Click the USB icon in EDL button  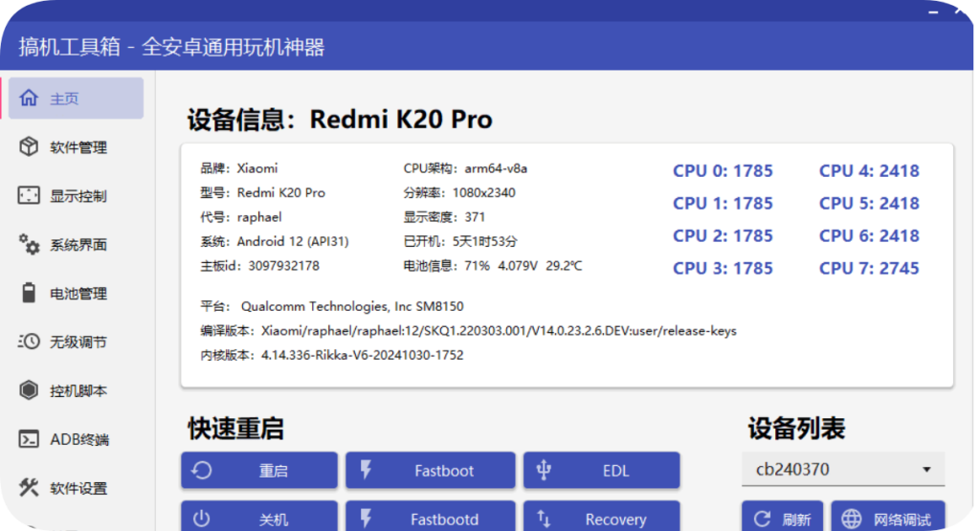point(544,471)
